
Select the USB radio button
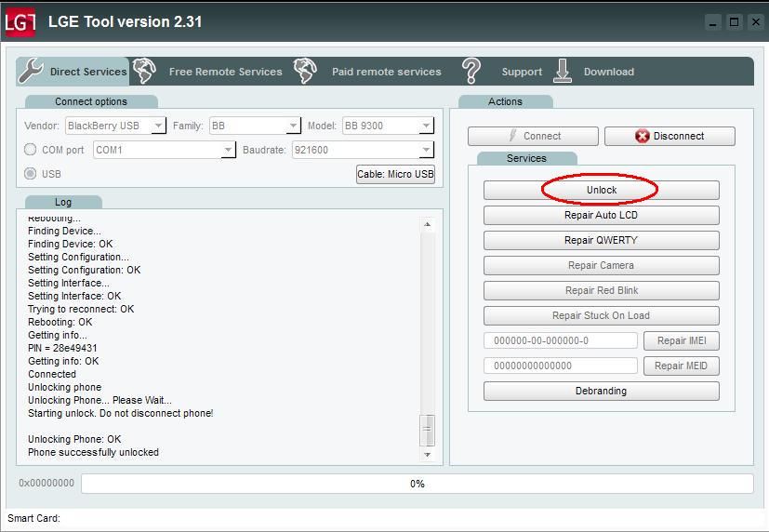31,173
